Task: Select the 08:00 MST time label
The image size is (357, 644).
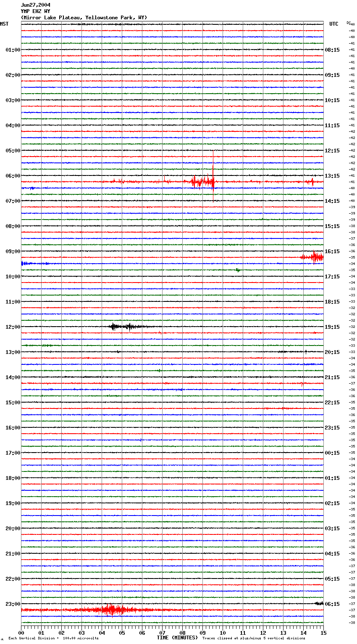Action: coord(13,226)
